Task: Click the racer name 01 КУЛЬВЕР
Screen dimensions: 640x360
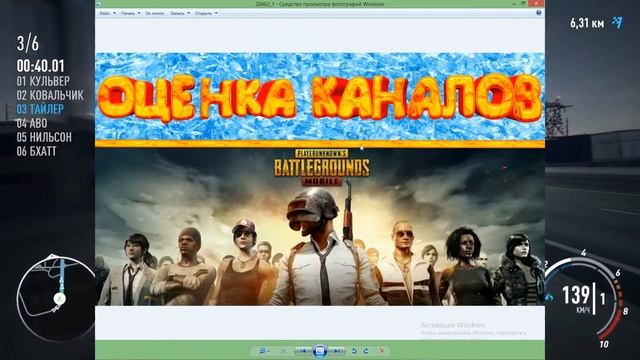Action: click(x=43, y=81)
